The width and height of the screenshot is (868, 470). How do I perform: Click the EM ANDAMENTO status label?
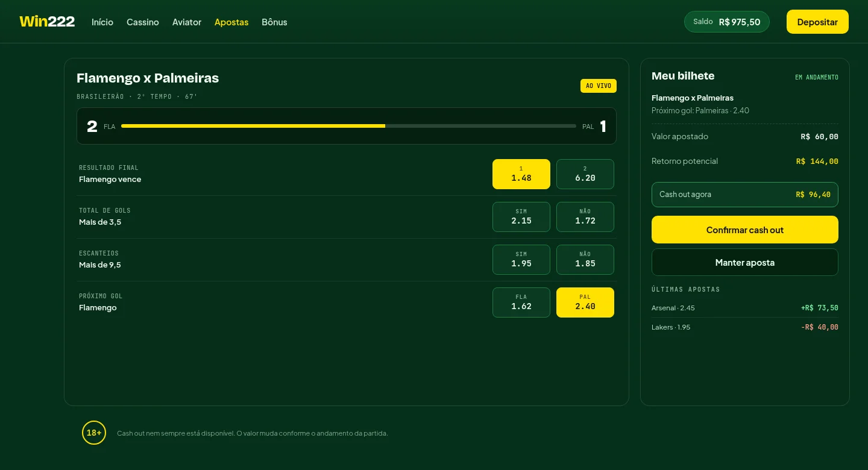point(817,77)
